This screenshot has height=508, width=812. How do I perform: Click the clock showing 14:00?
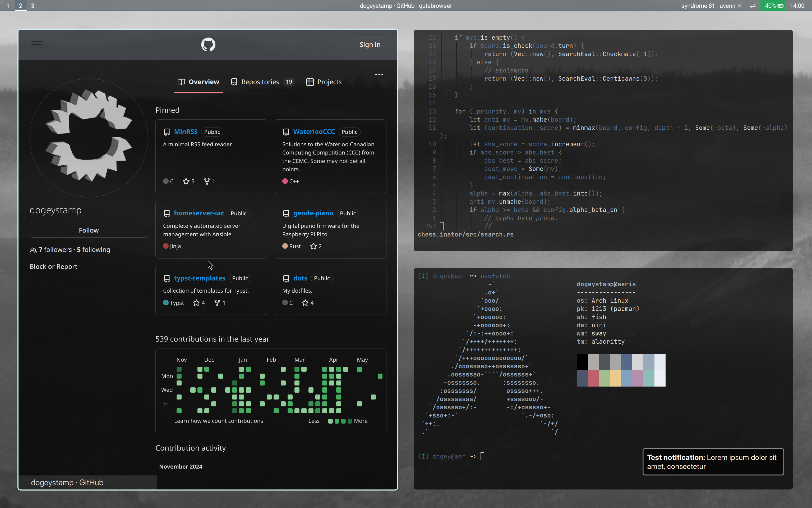pos(797,6)
